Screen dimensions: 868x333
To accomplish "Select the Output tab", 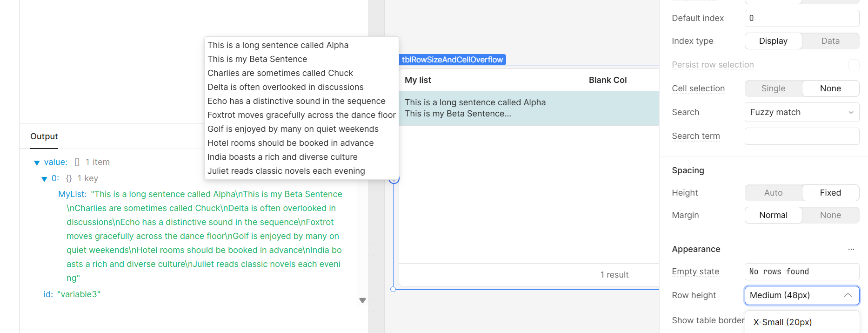I will click(44, 136).
